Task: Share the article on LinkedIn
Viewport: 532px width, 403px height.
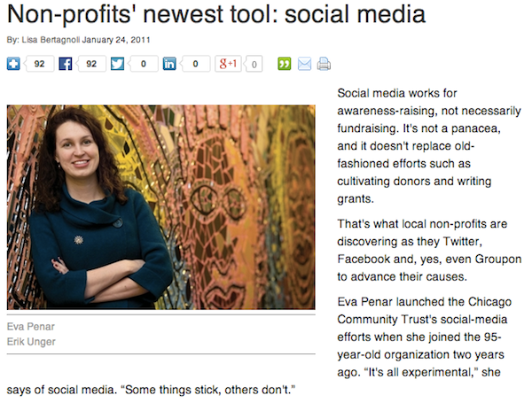Action: [x=169, y=64]
